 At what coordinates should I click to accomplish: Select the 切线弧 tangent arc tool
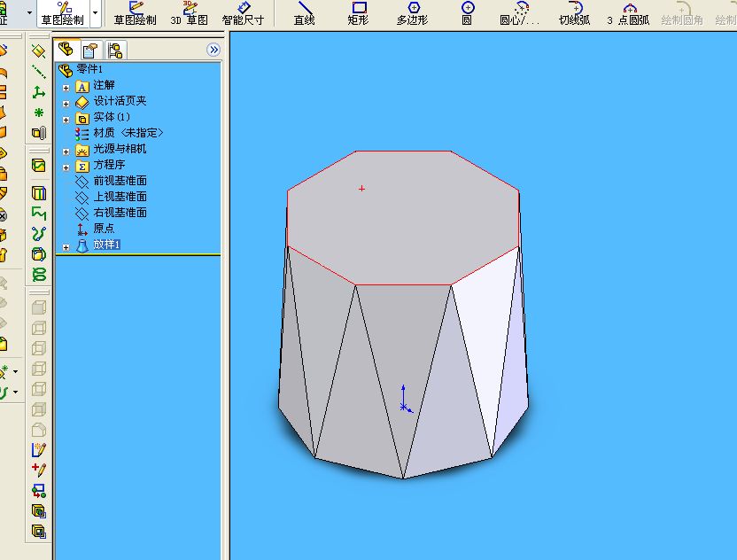pos(574,13)
